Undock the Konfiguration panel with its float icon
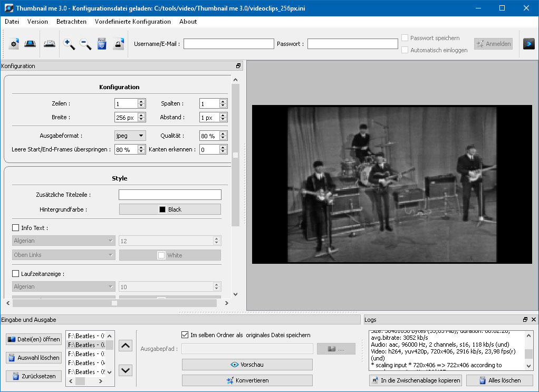 (x=238, y=65)
